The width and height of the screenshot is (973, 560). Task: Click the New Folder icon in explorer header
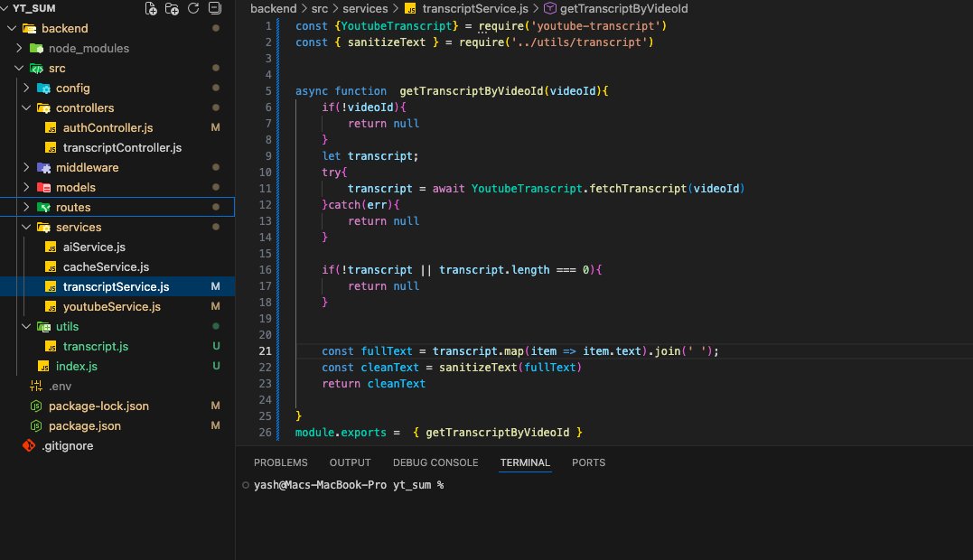pyautogui.click(x=172, y=9)
